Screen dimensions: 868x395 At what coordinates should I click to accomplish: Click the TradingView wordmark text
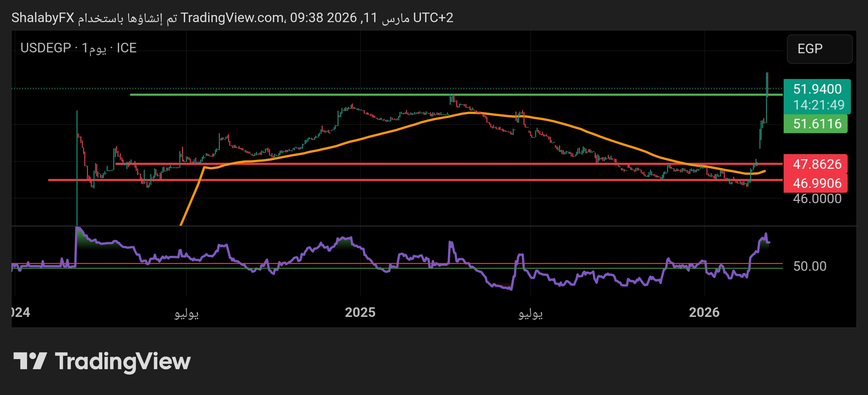click(123, 361)
